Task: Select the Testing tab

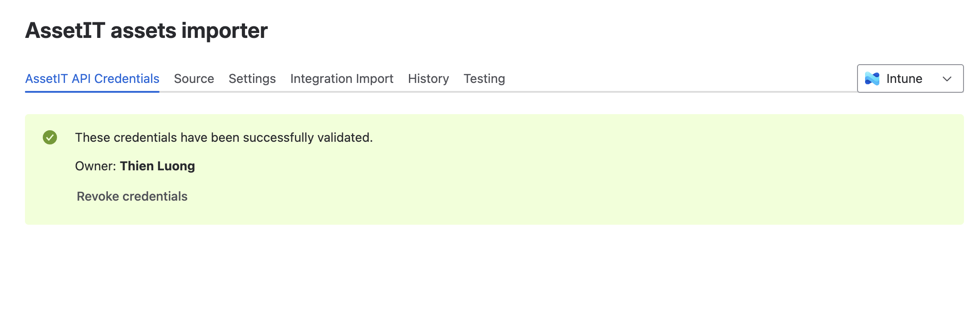Action: coord(484,78)
